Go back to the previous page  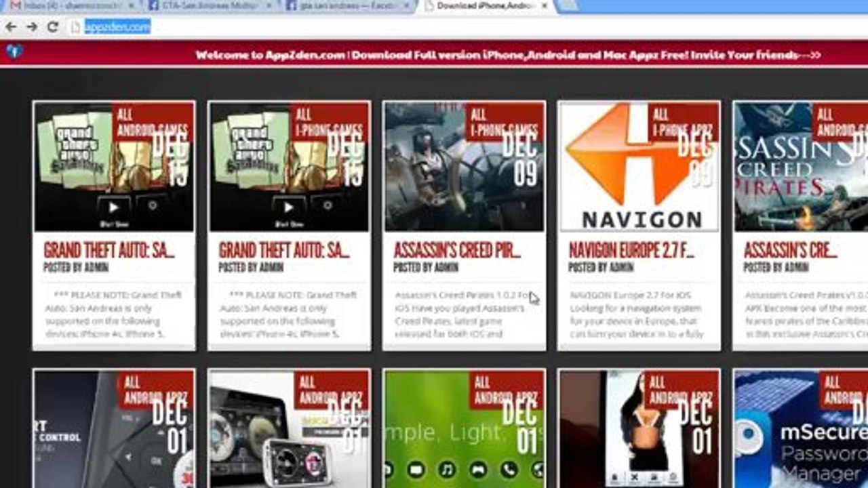[11, 27]
